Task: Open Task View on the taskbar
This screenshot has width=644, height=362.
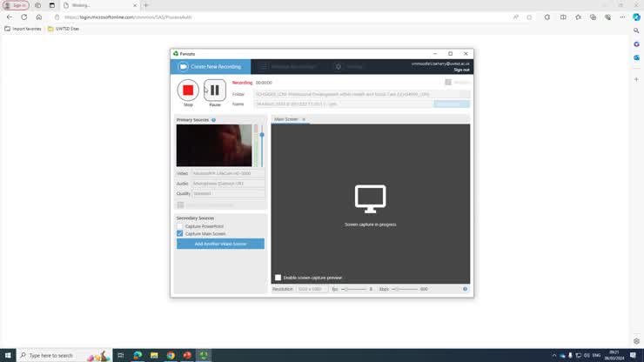Action: (x=120, y=355)
